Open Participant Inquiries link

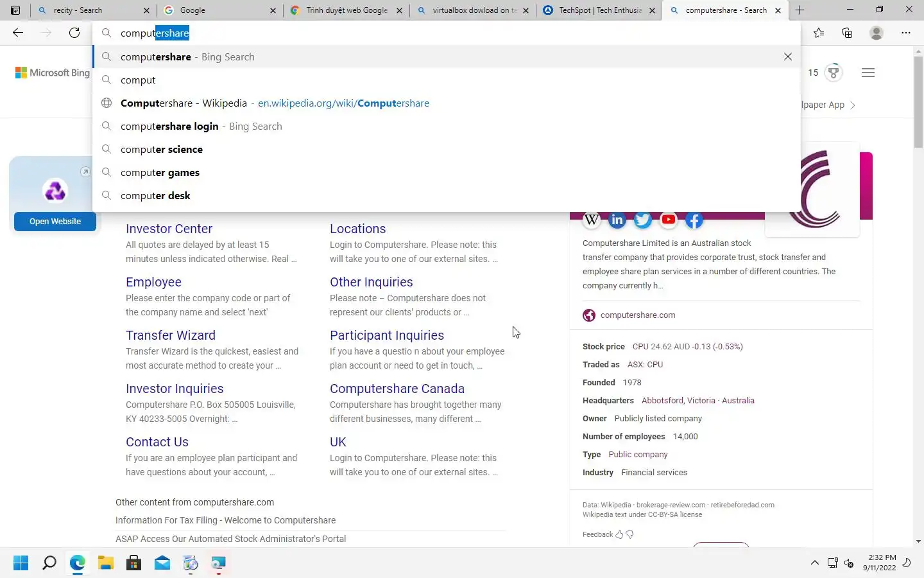(386, 335)
